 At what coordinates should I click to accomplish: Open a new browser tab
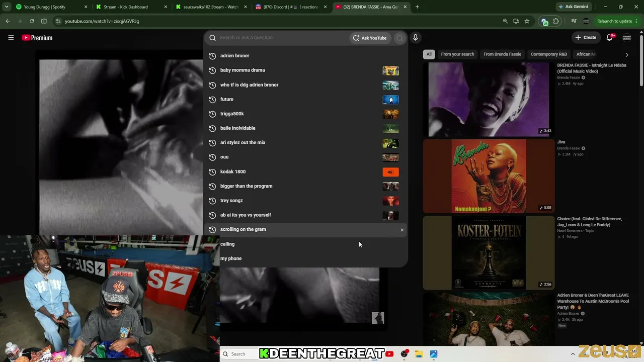pyautogui.click(x=417, y=7)
